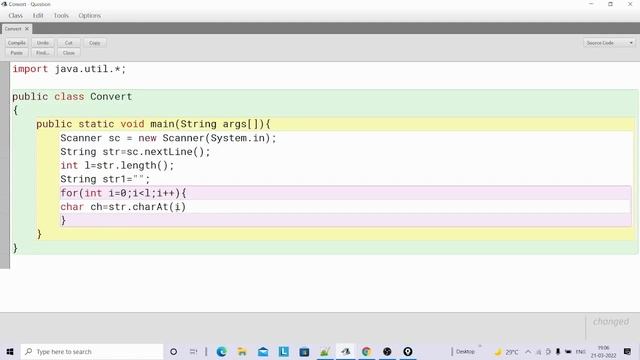Show hidden system tray icons
The width and height of the screenshot is (640, 360).
(x=528, y=351)
